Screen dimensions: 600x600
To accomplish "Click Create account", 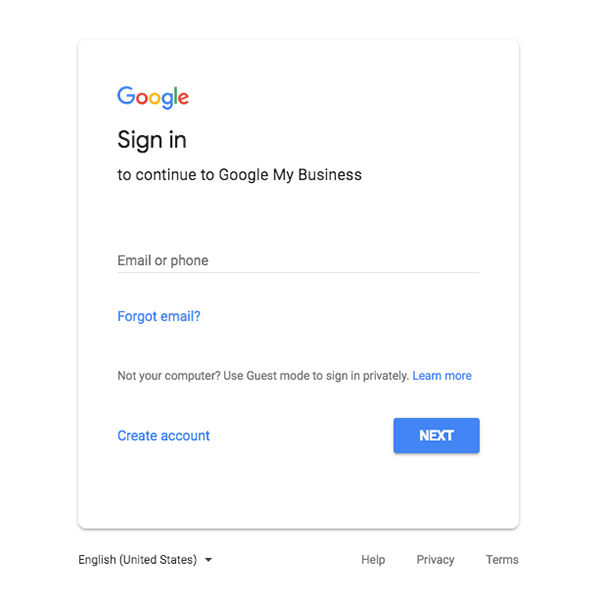I will pos(164,435).
